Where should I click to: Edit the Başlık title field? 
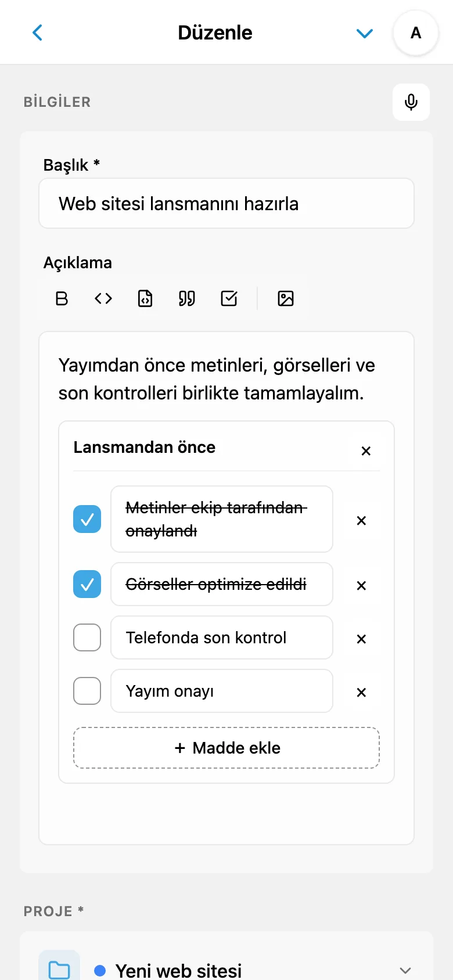pos(227,203)
